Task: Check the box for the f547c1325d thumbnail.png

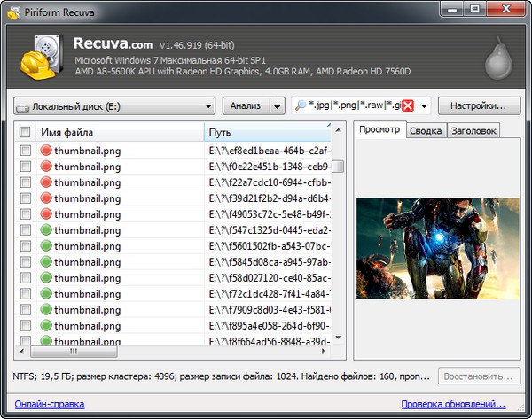Action: [x=26, y=229]
